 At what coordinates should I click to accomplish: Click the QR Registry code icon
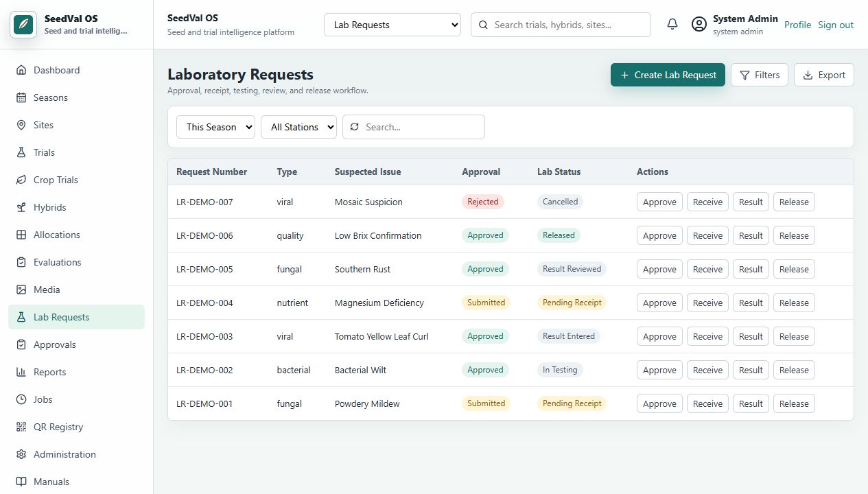tap(21, 427)
